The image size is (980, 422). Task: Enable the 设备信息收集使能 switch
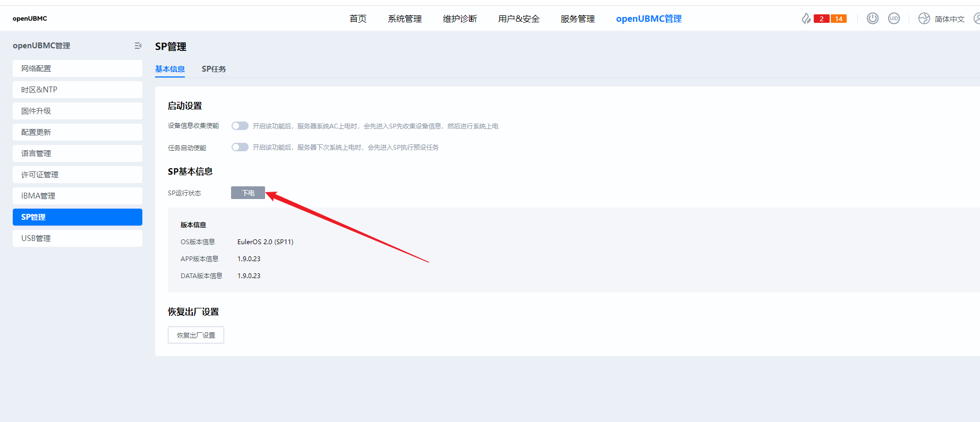(240, 126)
